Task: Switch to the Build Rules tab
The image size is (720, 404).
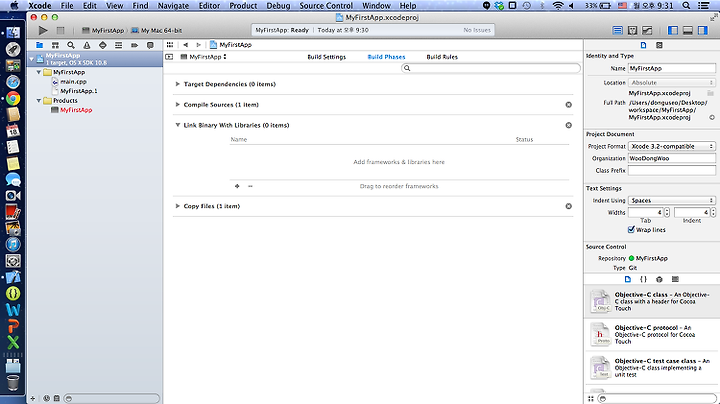Action: 442,57
